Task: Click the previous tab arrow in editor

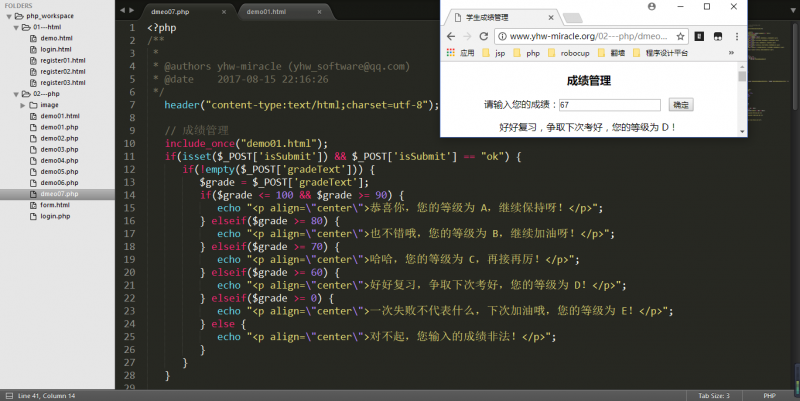Action: 122,10
